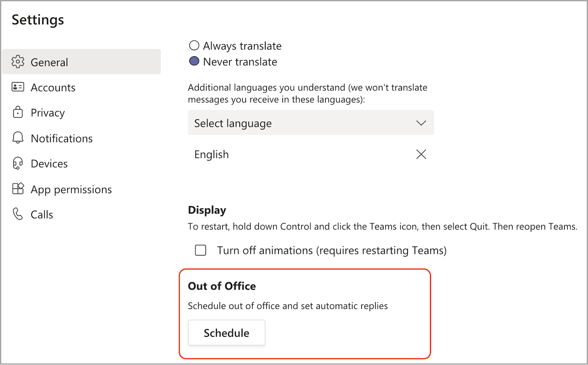Open Accounts settings page
This screenshot has height=365, width=588.
coord(53,87)
